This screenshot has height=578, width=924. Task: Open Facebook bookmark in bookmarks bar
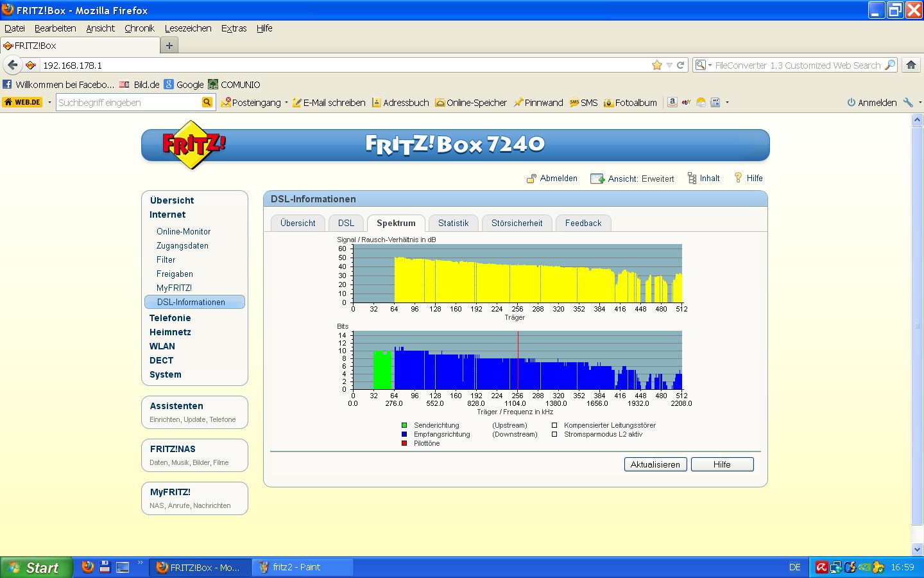click(58, 84)
